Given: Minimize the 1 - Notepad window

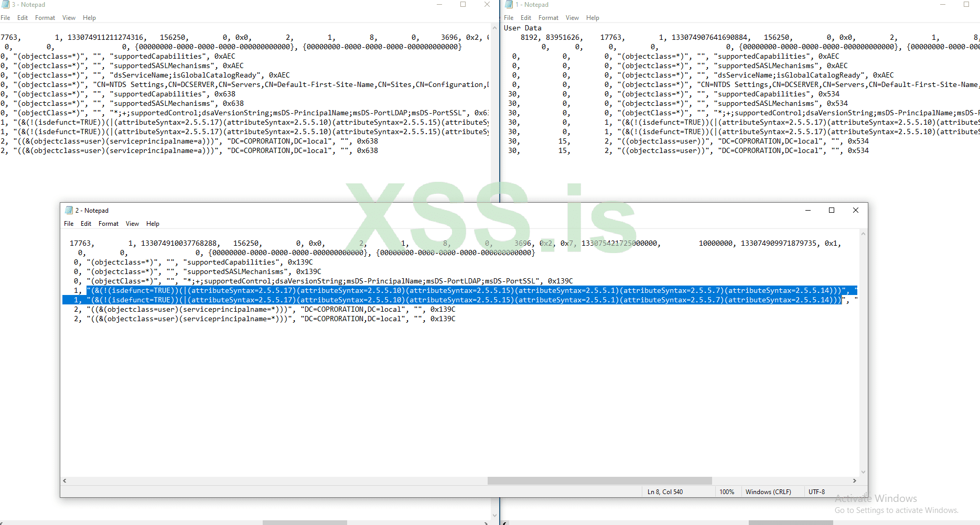Looking at the screenshot, I should pos(943,5).
